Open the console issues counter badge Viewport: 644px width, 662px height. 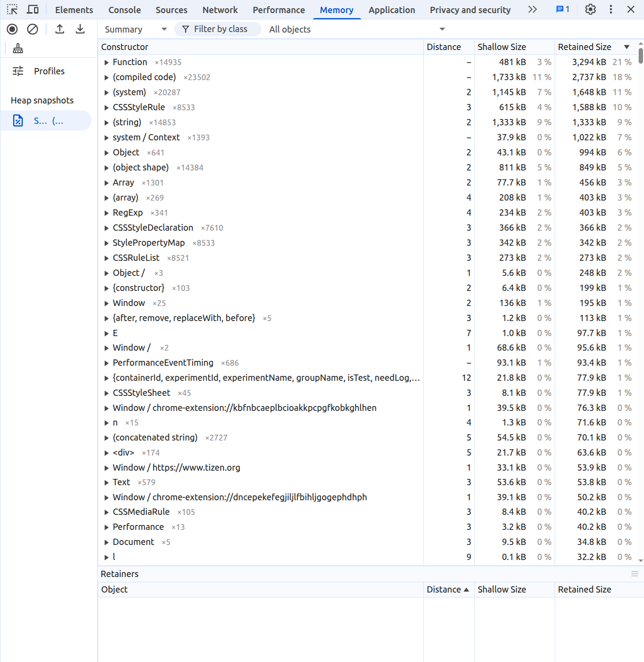click(x=562, y=10)
